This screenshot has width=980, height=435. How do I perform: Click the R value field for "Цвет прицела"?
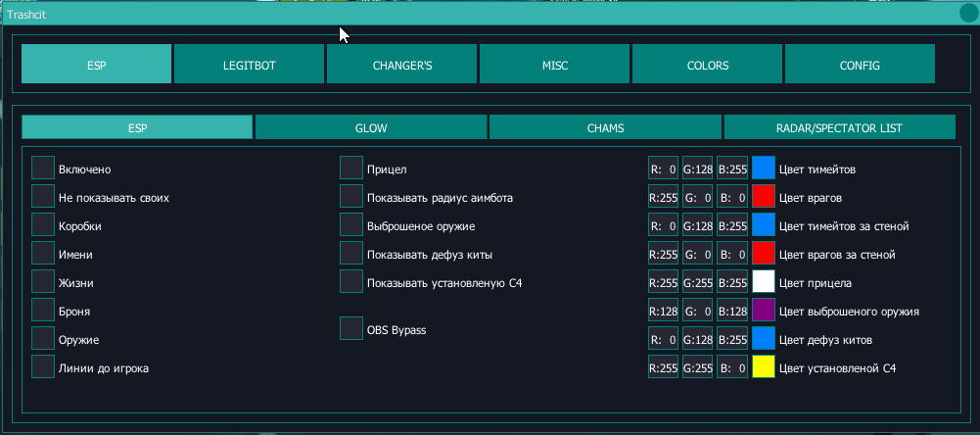point(663,282)
